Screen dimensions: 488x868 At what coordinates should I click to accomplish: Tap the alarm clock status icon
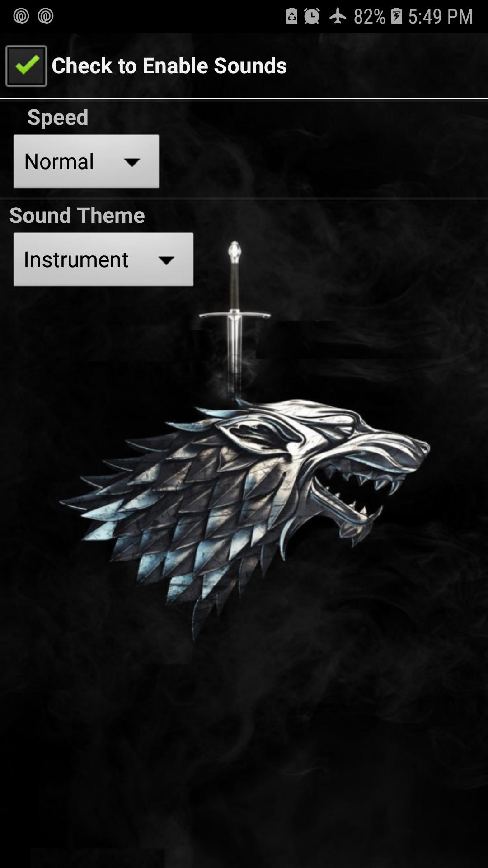point(312,16)
